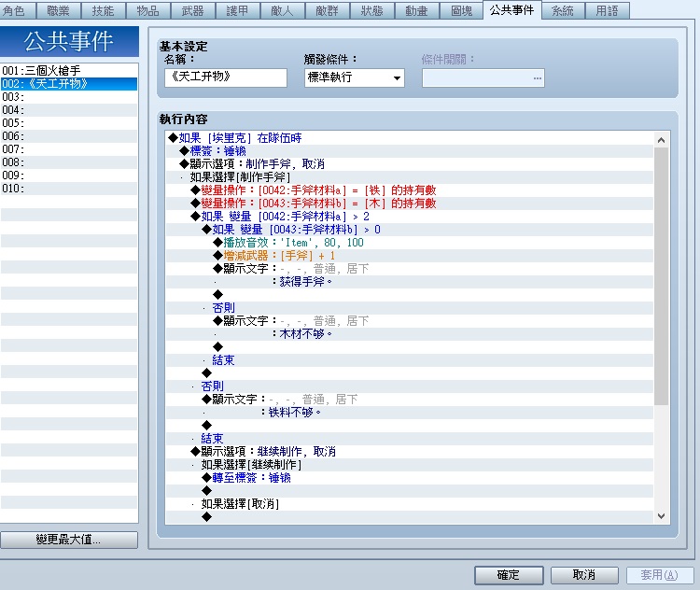
Task: Select empty event slot 006
Action: [69, 135]
